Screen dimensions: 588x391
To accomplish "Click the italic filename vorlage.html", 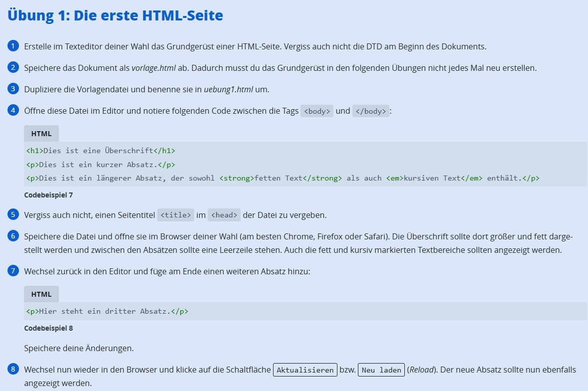I will [x=153, y=68].
